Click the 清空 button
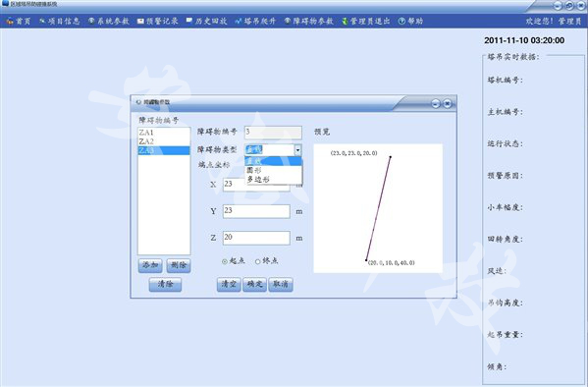 click(229, 284)
